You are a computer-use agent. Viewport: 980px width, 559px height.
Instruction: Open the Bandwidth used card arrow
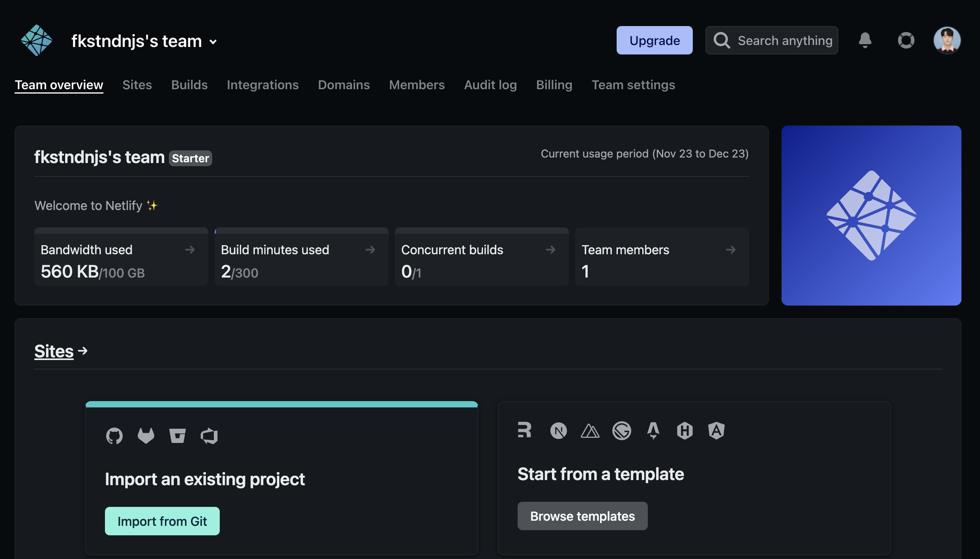(x=190, y=249)
